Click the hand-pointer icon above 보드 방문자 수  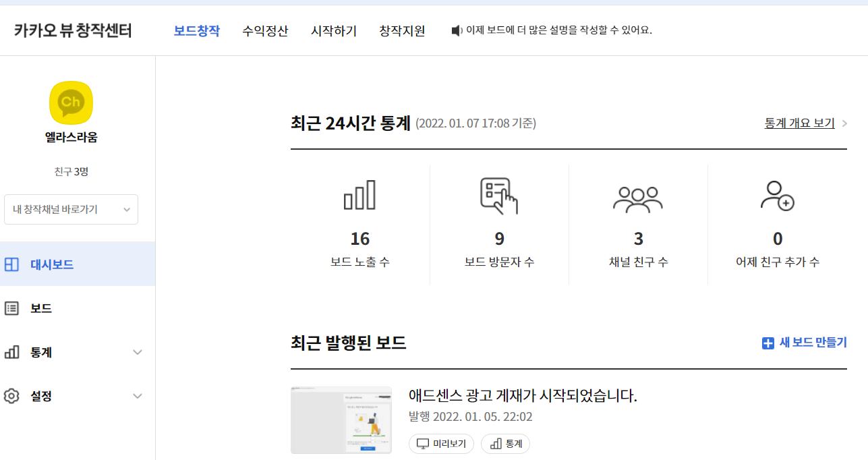(x=498, y=196)
